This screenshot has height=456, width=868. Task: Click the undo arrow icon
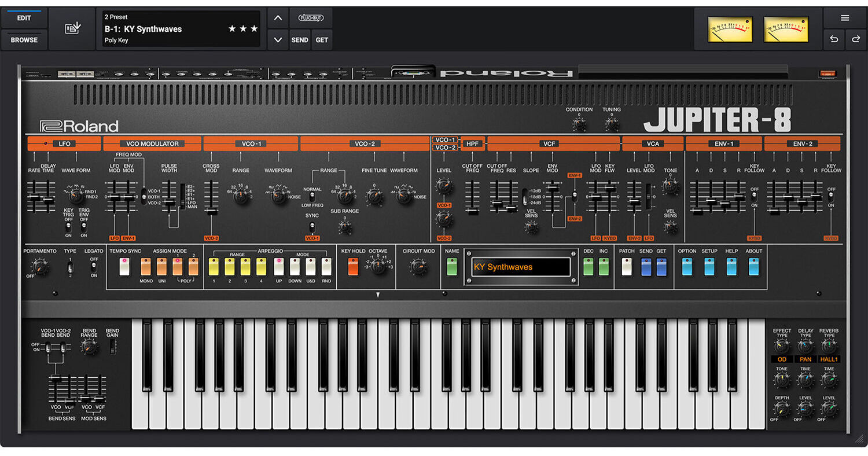[x=833, y=39]
